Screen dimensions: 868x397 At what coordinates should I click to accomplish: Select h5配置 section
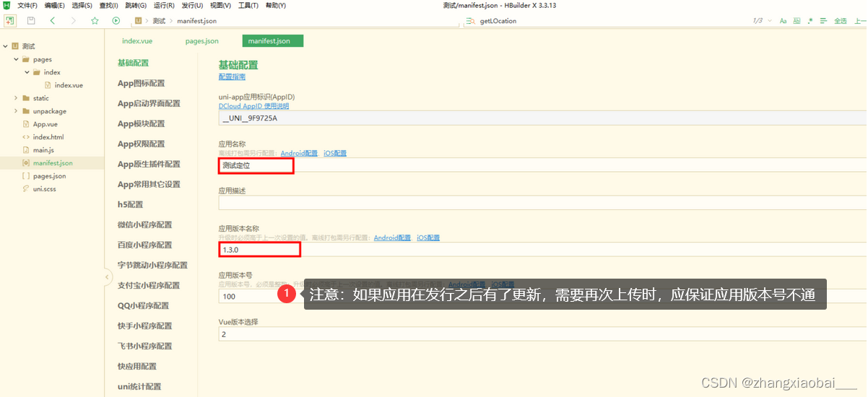coord(131,204)
